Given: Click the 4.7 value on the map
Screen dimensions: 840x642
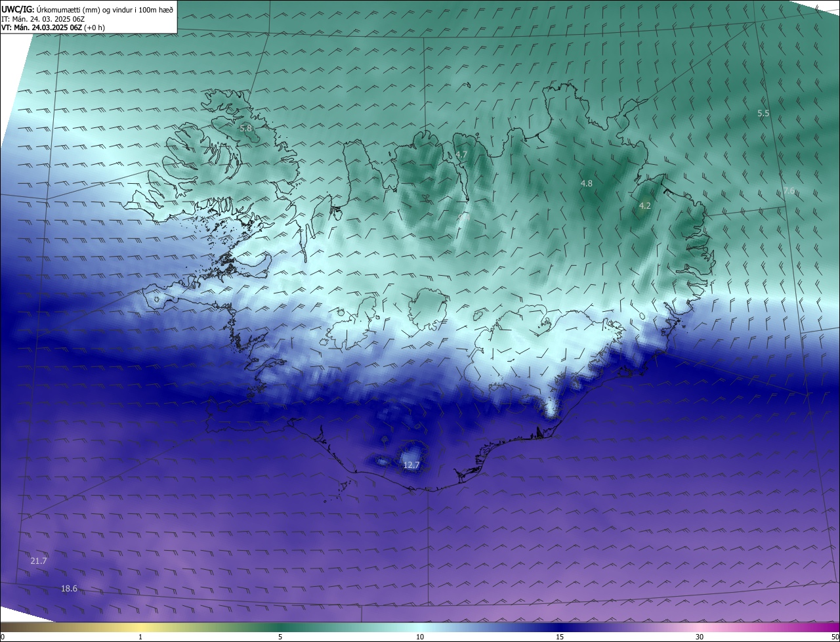Looking at the screenshot, I should pos(461,155).
